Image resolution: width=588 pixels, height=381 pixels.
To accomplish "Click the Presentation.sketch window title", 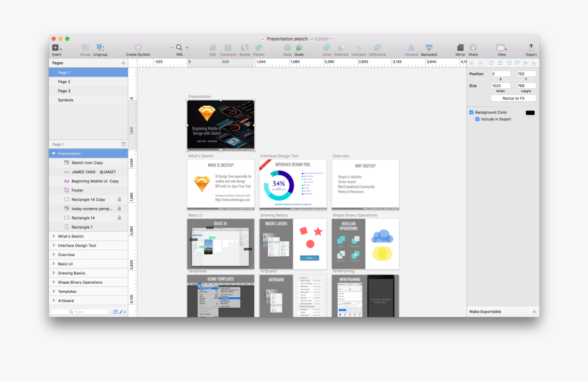I will [287, 39].
